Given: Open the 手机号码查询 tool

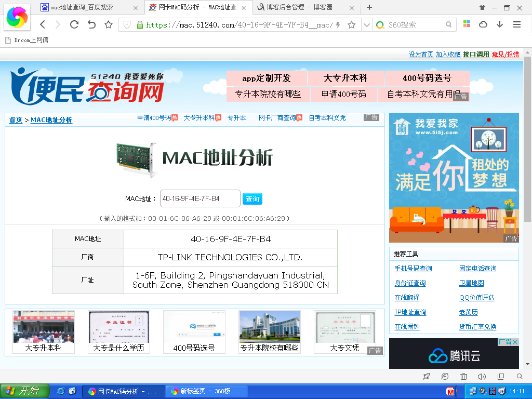Looking at the screenshot, I should click(413, 269).
